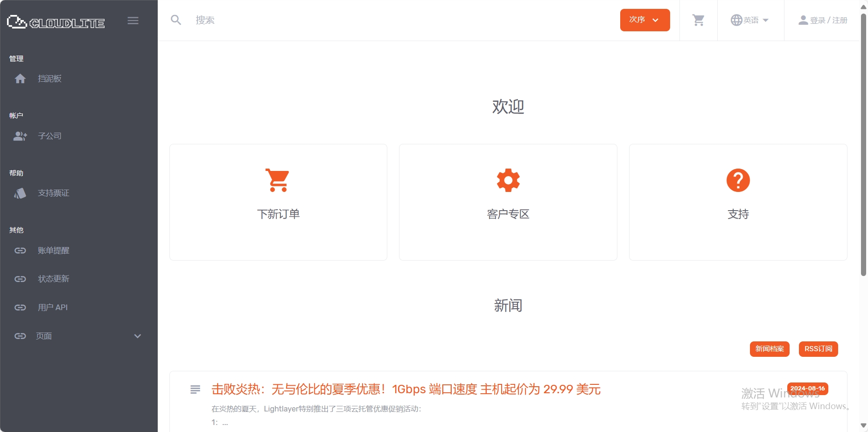Click the 新闻档案 button
The width and height of the screenshot is (868, 432).
(x=769, y=349)
